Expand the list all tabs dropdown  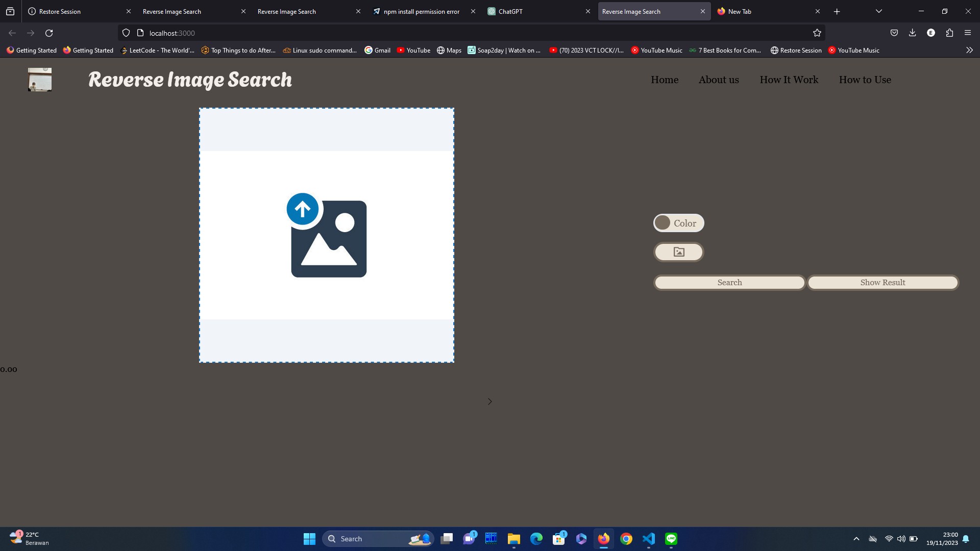pyautogui.click(x=878, y=11)
